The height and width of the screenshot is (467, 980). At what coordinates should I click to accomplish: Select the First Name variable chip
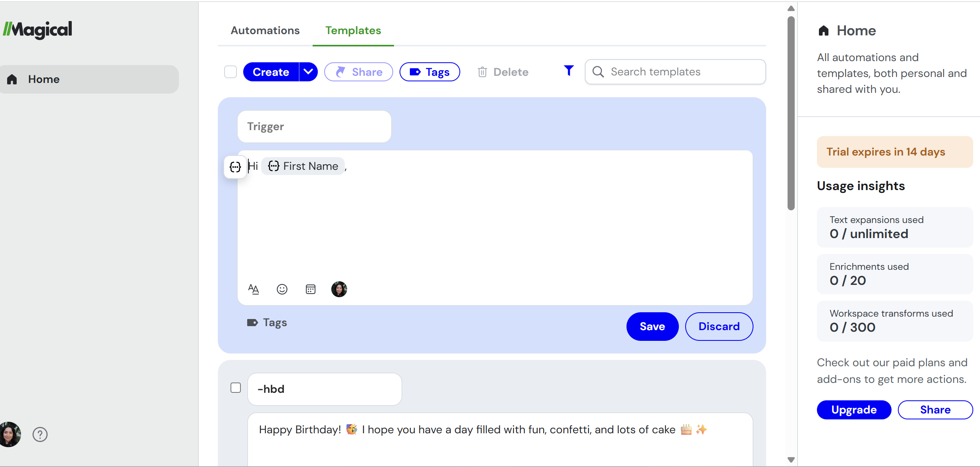[x=303, y=166]
